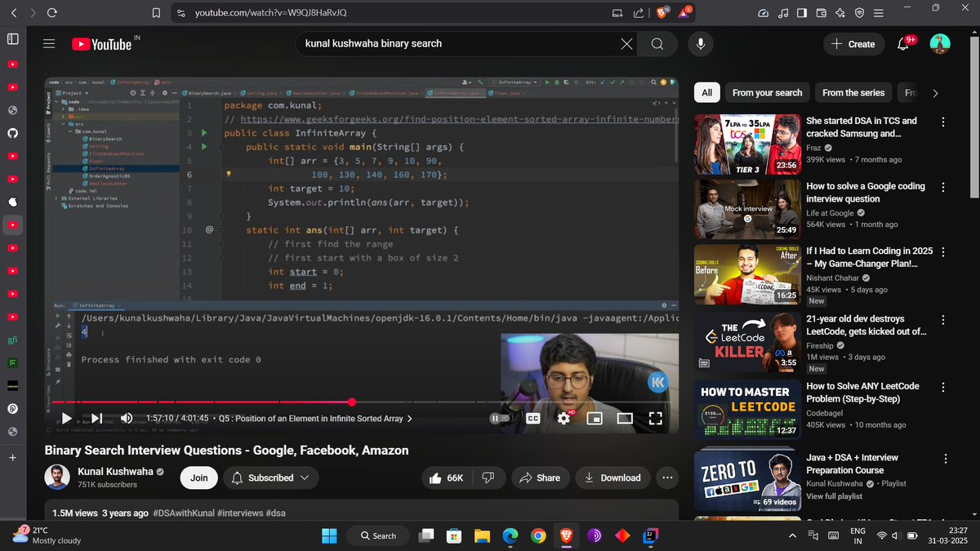
Task: Open options for 'How to Solve ANY LeetCode' video
Action: tap(943, 387)
